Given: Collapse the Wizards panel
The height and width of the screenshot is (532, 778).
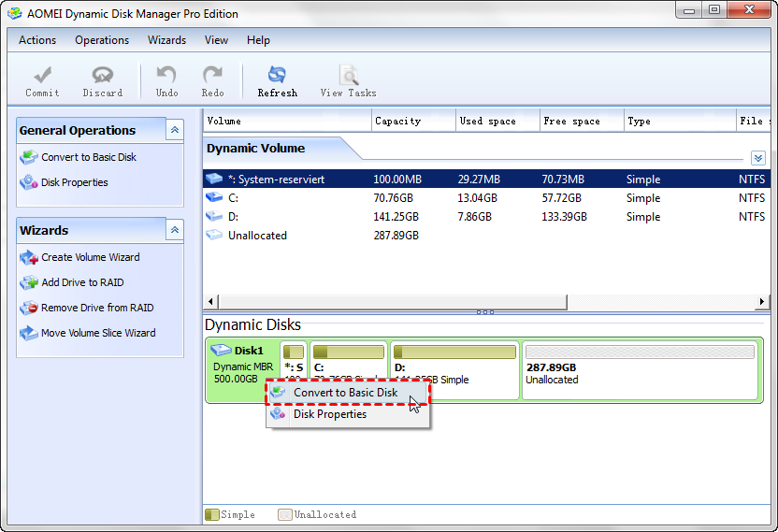Looking at the screenshot, I should [174, 230].
